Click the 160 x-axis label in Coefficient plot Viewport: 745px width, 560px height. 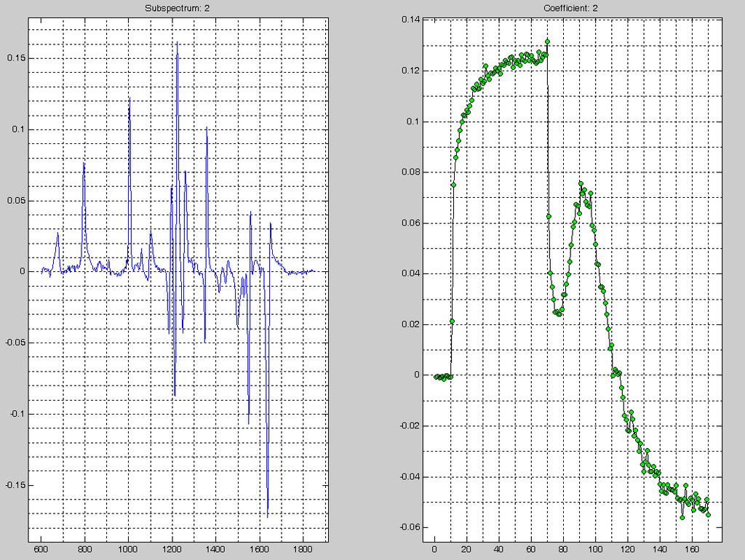(x=692, y=549)
